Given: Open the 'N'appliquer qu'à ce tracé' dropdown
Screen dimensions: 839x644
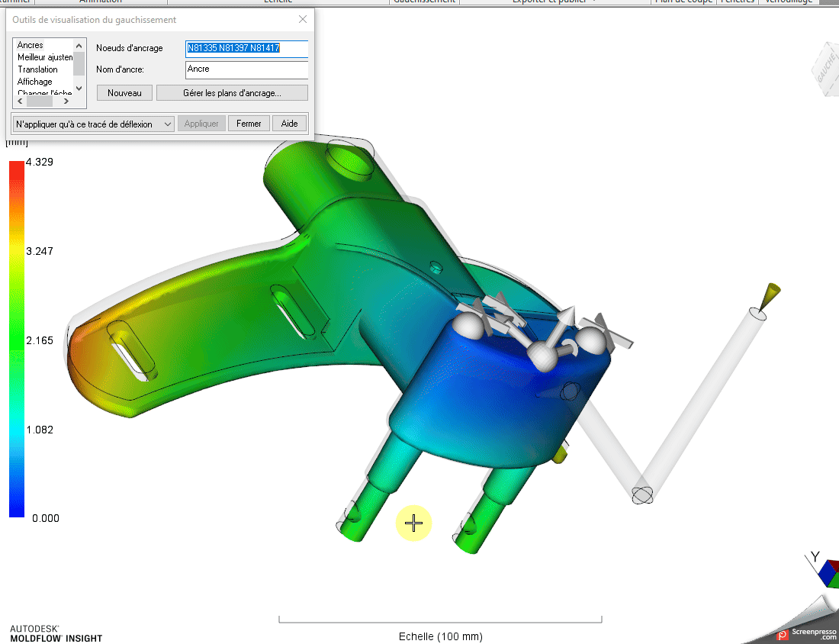Looking at the screenshot, I should point(94,124).
